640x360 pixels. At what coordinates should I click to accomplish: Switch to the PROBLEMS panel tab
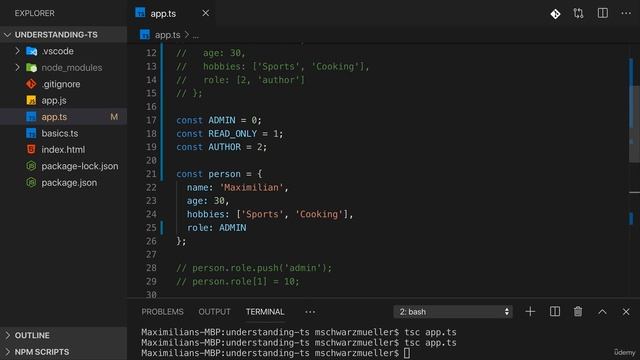pos(162,312)
